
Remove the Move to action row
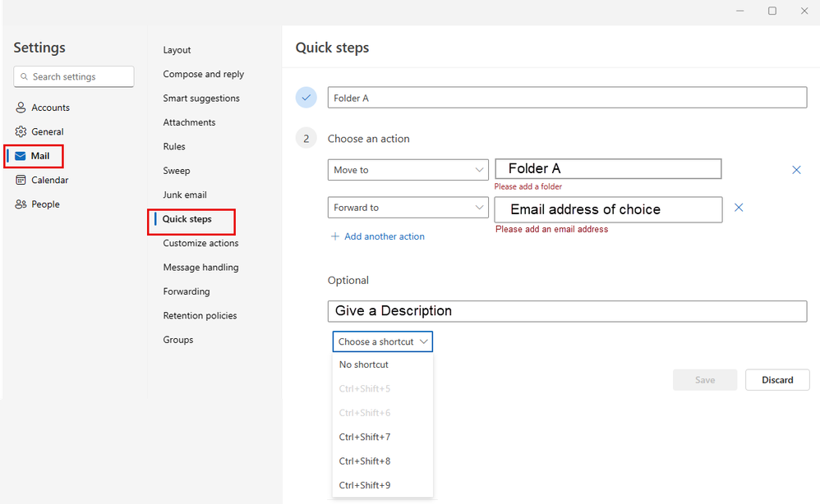point(795,170)
